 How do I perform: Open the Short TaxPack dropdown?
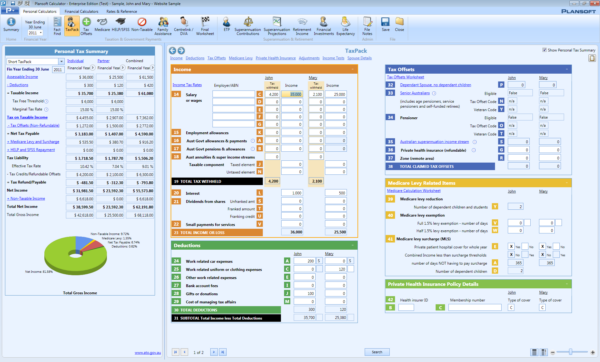[61, 62]
